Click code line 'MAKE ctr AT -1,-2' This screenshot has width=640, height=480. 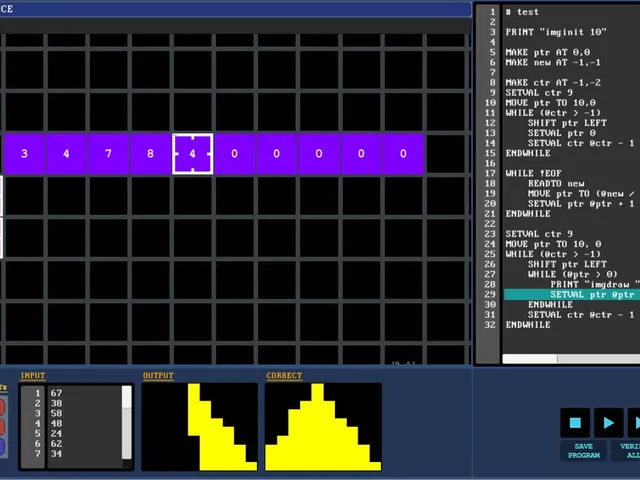(x=553, y=82)
